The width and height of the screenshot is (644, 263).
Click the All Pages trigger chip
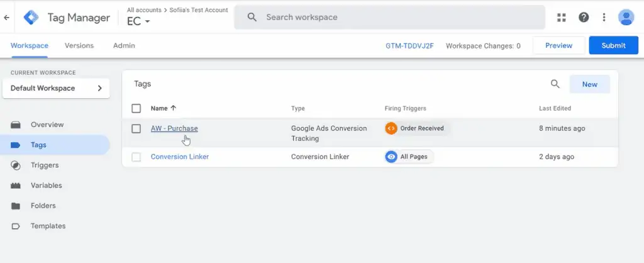tap(409, 157)
